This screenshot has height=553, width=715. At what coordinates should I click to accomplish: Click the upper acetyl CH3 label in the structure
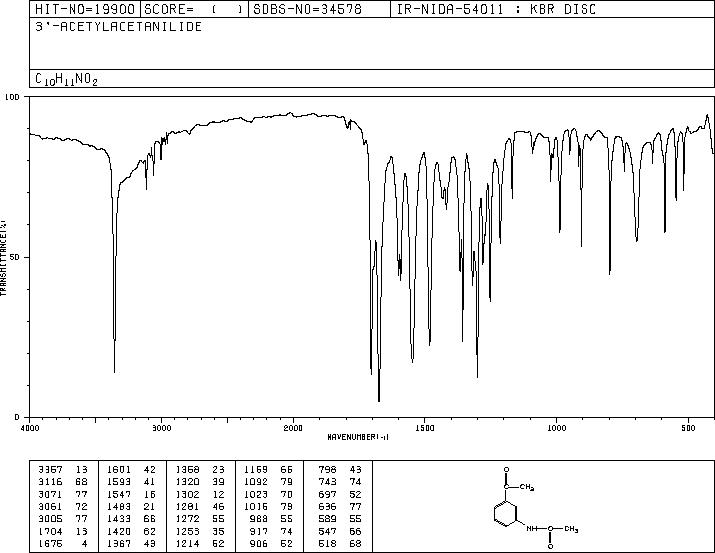[x=527, y=487]
